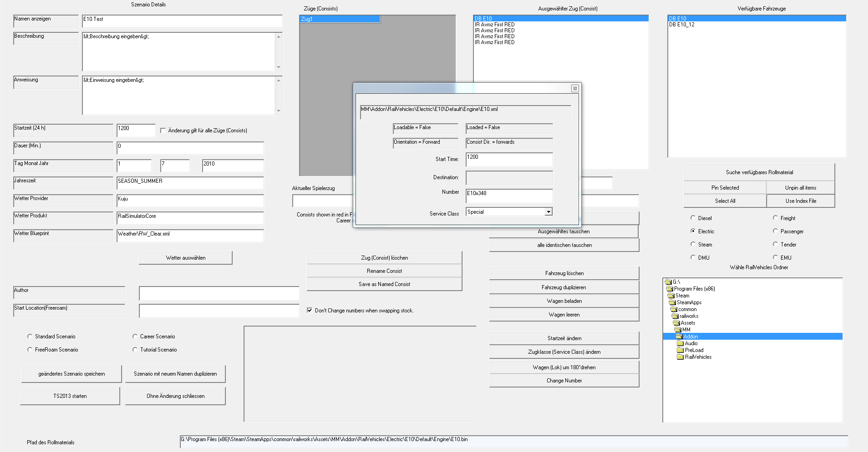Enable 'Änderung gilt für alle Züge' checkbox
Image resolution: width=868 pixels, height=452 pixels.
pyautogui.click(x=163, y=131)
